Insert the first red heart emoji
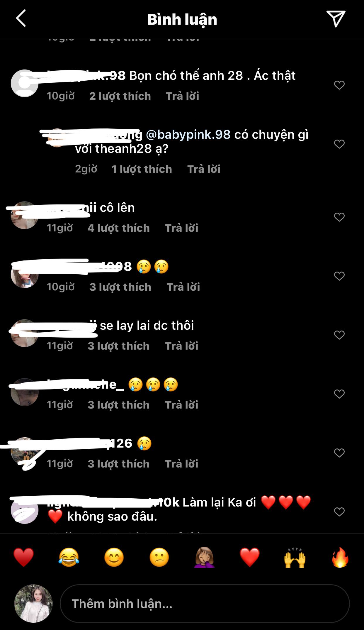The width and height of the screenshot is (364, 630). [x=24, y=557]
